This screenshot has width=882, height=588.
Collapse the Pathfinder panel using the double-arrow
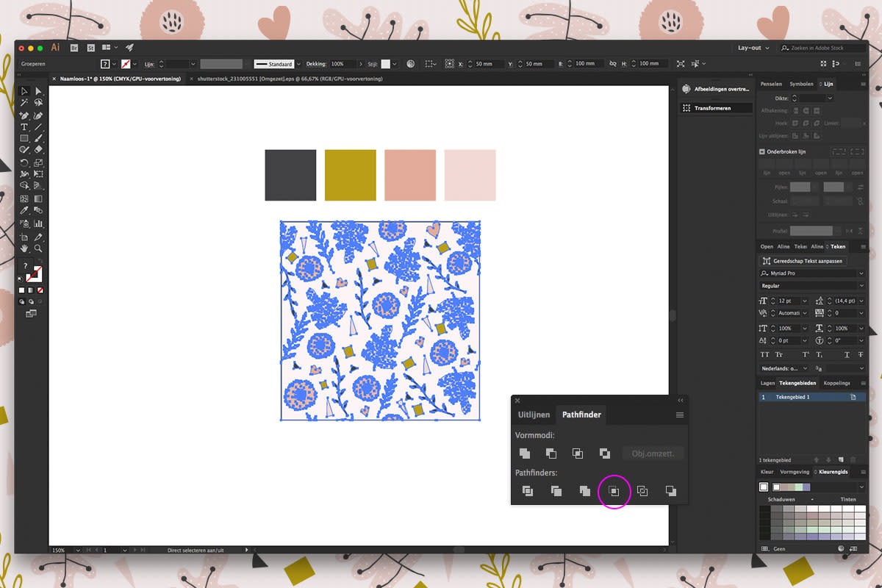coord(680,401)
